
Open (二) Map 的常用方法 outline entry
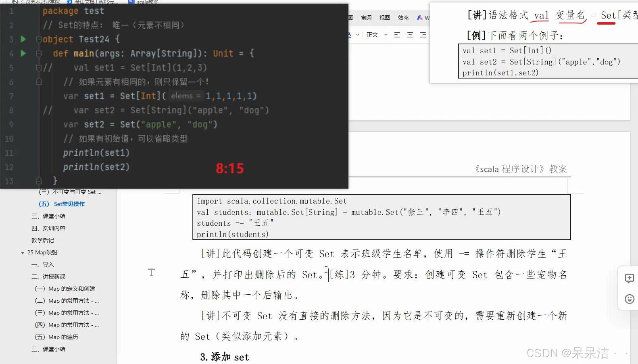pos(67,301)
